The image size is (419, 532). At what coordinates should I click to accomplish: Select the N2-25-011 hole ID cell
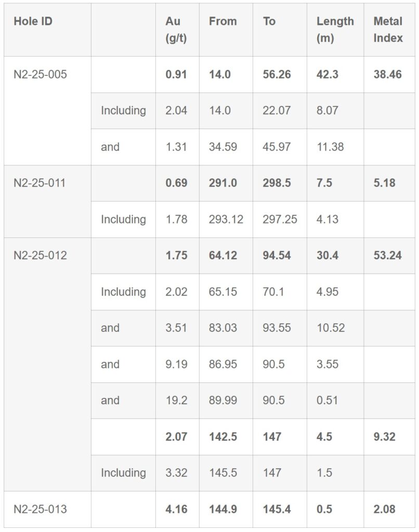(x=41, y=183)
